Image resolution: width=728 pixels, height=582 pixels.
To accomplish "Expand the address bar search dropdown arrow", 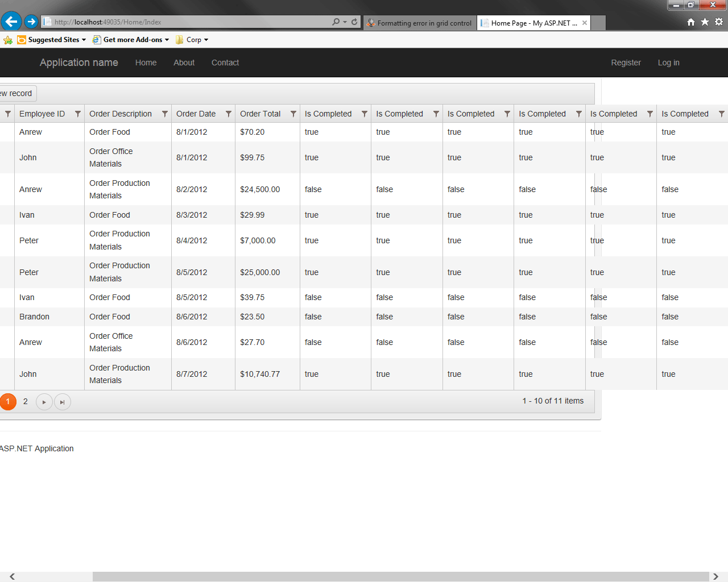I will (x=345, y=22).
